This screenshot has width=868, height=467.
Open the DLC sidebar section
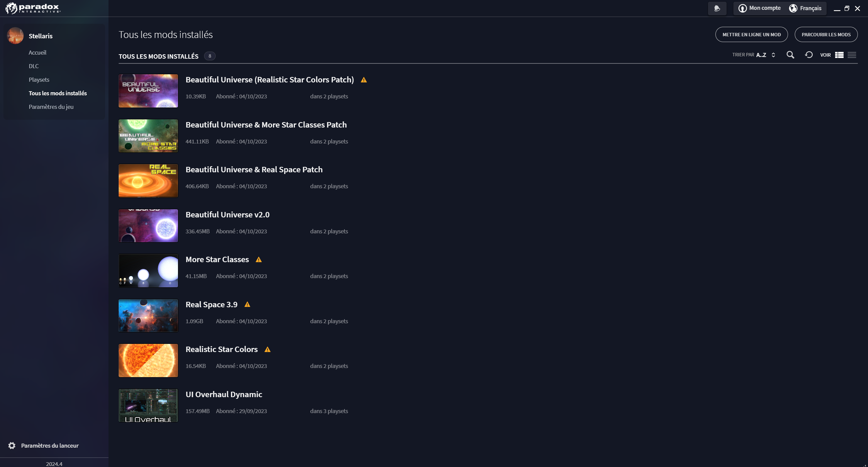(x=34, y=66)
